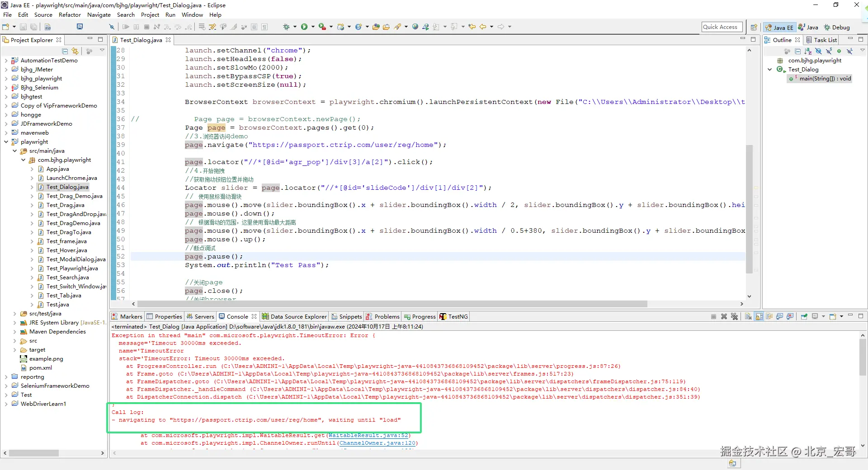
Task: Toggle Hide Non-Public Members in Outline
Action: coord(839,51)
